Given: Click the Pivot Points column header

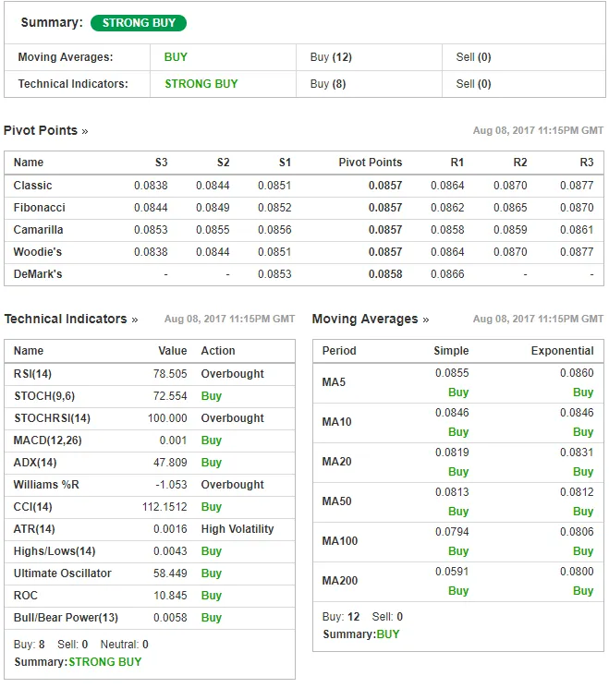Looking at the screenshot, I should coord(371,162).
